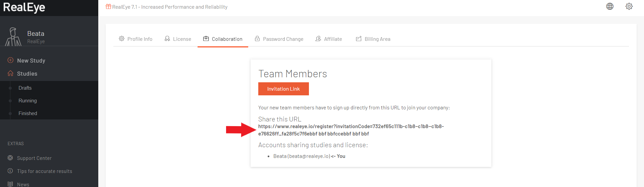The height and width of the screenshot is (187, 644).
Task: Click Beata's user avatar icon
Action: pos(13,36)
